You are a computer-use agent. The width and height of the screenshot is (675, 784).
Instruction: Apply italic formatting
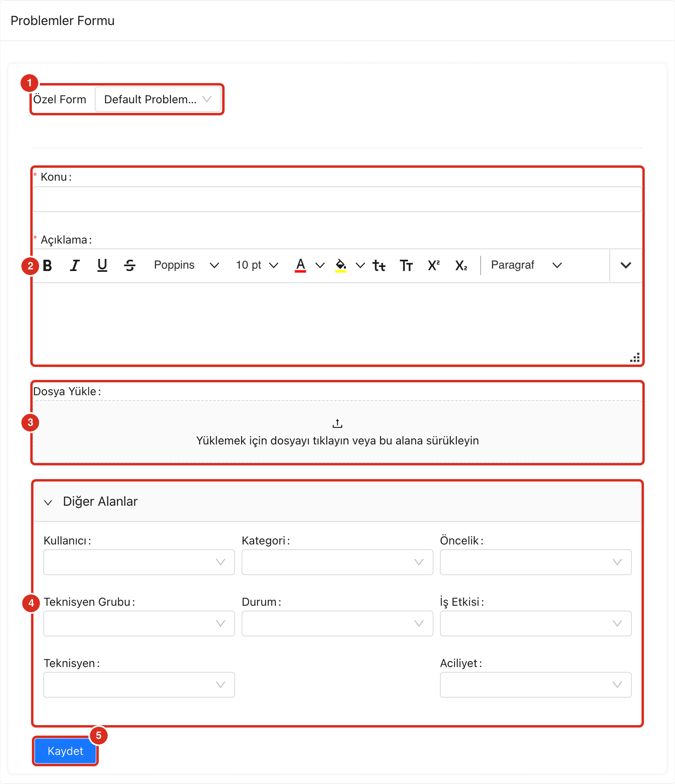(75, 265)
